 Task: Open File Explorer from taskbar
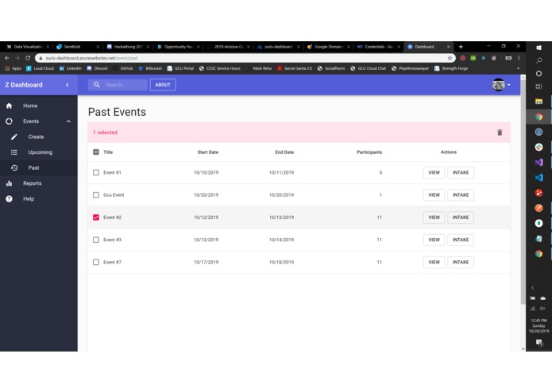538,102
